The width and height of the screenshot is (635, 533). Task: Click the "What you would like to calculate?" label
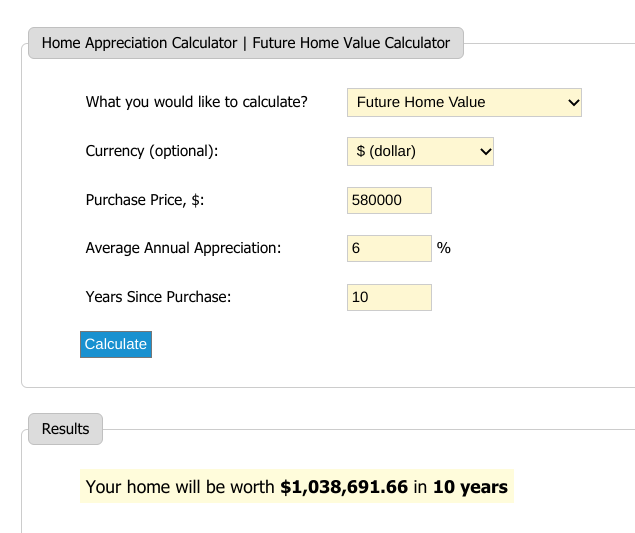197,102
